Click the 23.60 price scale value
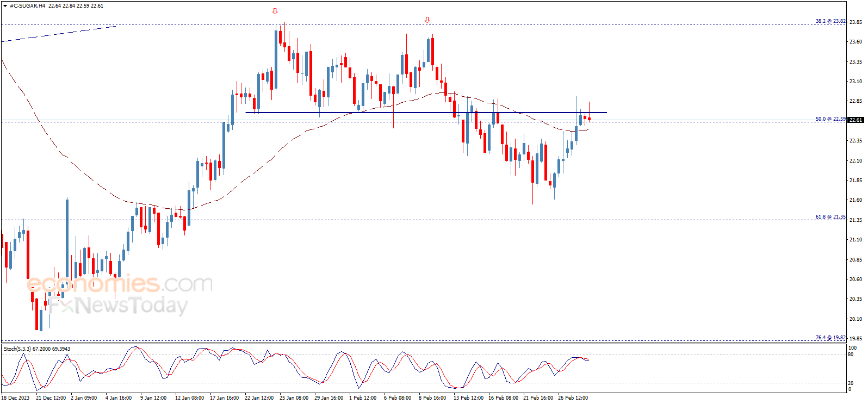This screenshot has height=404, width=868. coord(855,42)
